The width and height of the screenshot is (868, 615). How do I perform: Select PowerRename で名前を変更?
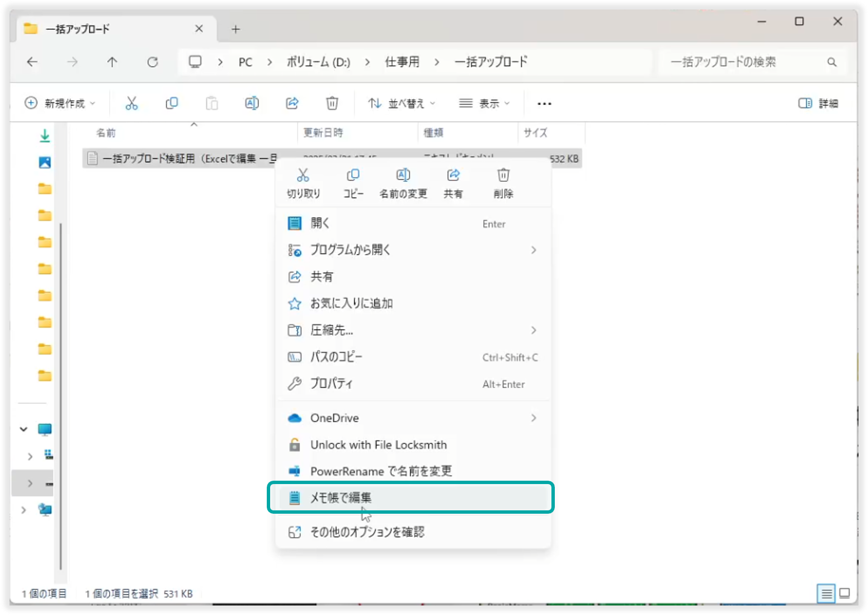tap(413, 471)
